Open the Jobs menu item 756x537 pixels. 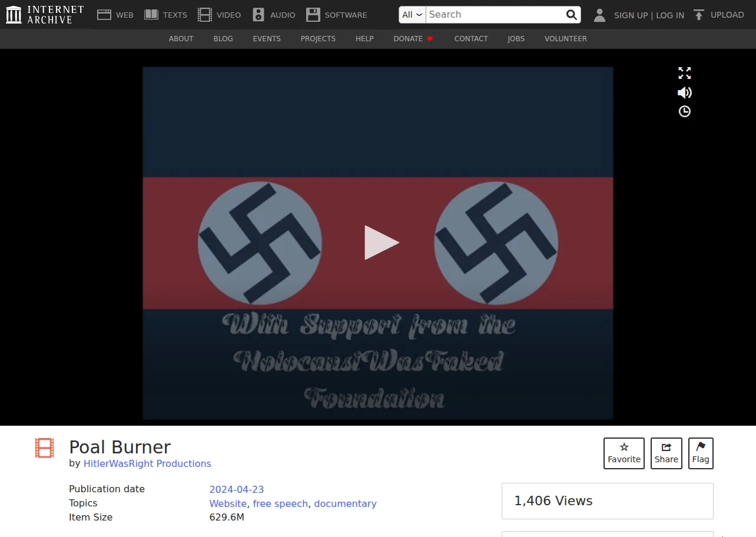click(516, 39)
